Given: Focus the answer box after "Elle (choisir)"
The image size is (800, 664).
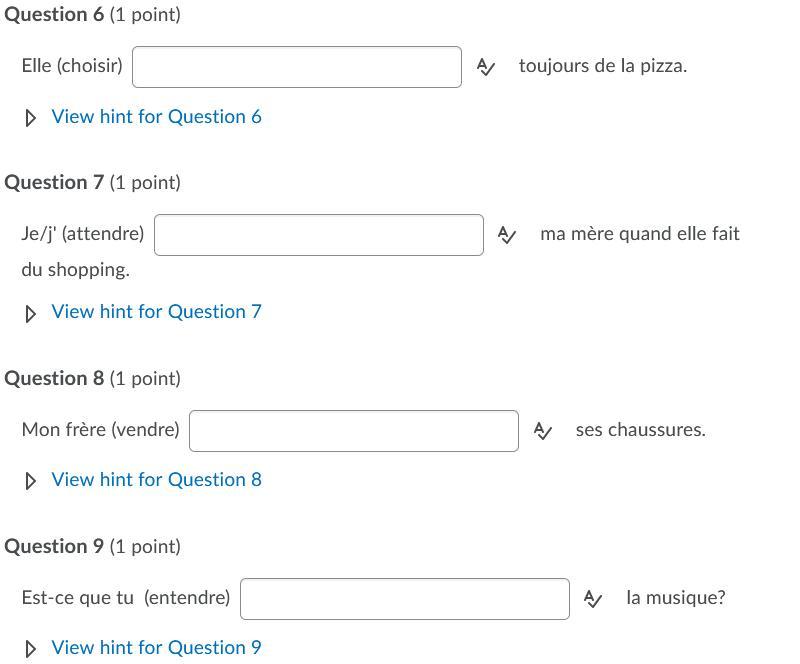Looking at the screenshot, I should tap(297, 67).
